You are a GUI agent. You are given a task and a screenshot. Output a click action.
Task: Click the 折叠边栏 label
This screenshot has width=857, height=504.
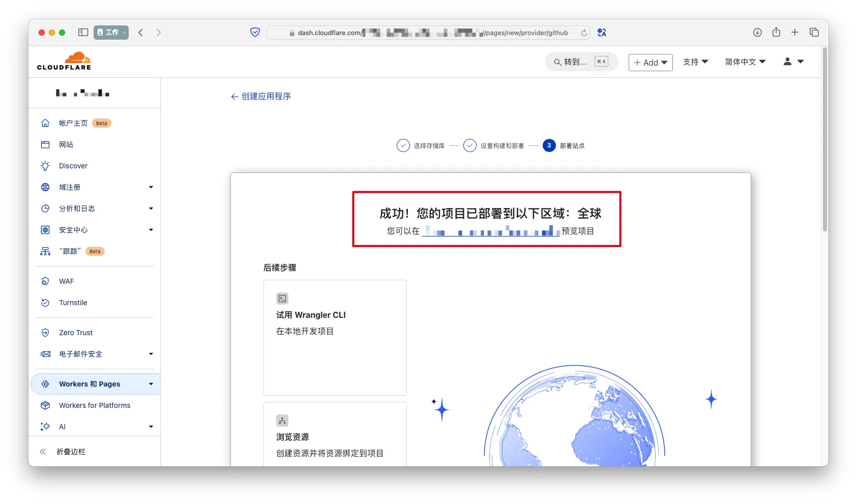coord(71,452)
